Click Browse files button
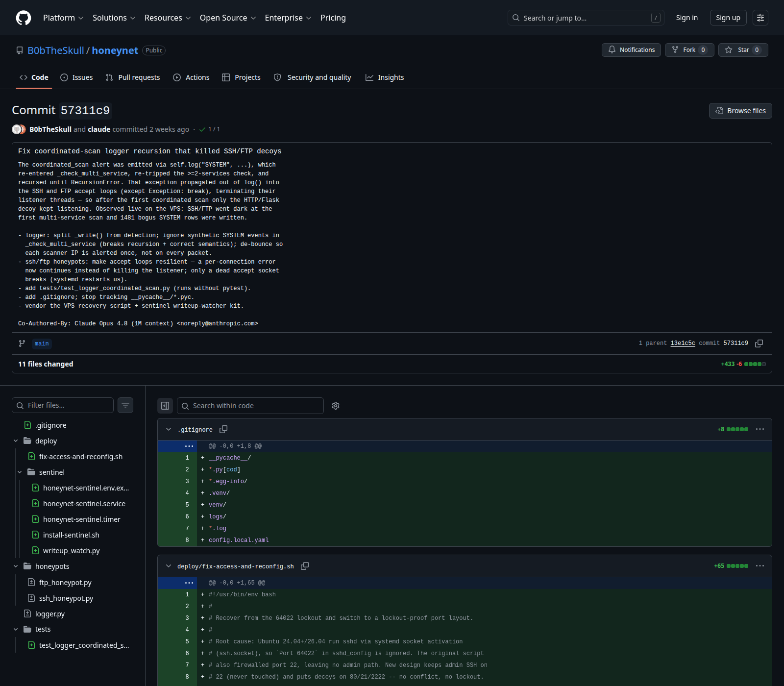The image size is (784, 686). click(740, 111)
